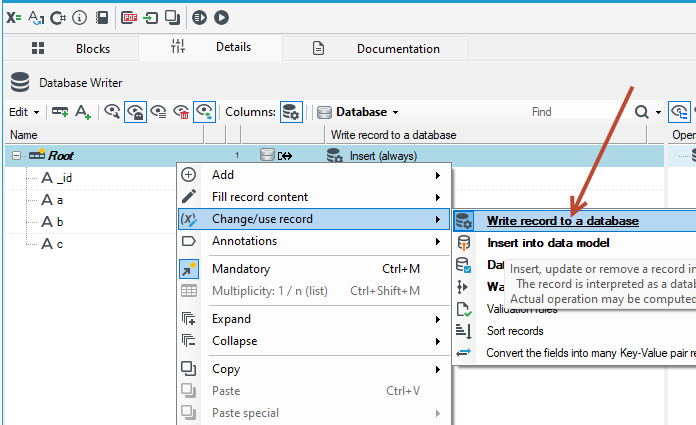Screen dimensions: 696x425
Task: Click the add field A-plus icon
Action: [83, 111]
